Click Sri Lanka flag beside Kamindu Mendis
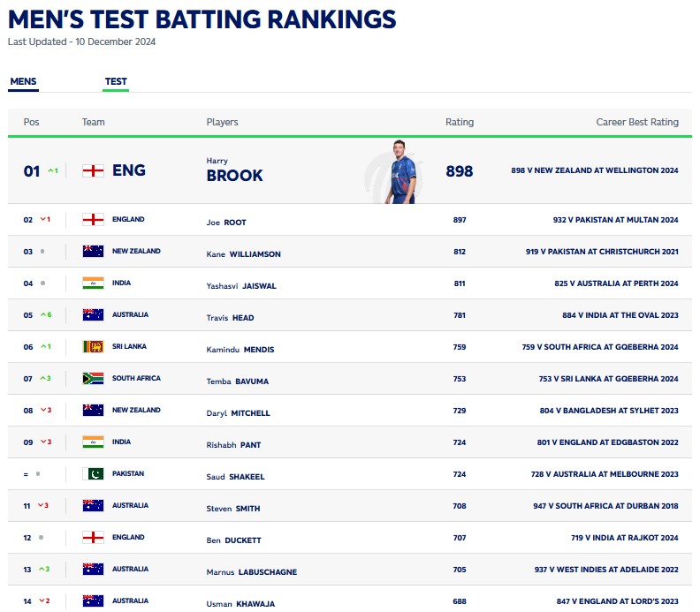The height and width of the screenshot is (612, 700). click(x=93, y=347)
